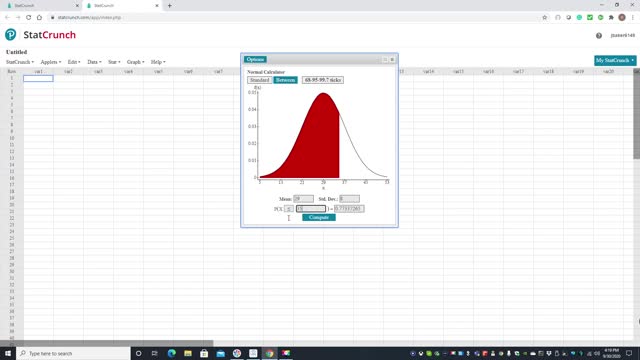The image size is (640, 360).
Task: Toggle 68-95-99.7 ticks on graph
Action: (322, 80)
